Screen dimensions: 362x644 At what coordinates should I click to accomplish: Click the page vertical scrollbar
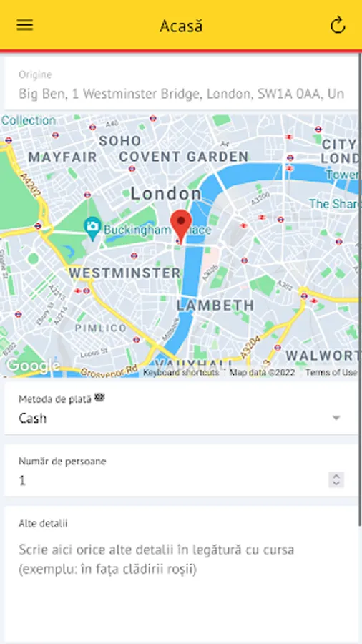click(360, 288)
